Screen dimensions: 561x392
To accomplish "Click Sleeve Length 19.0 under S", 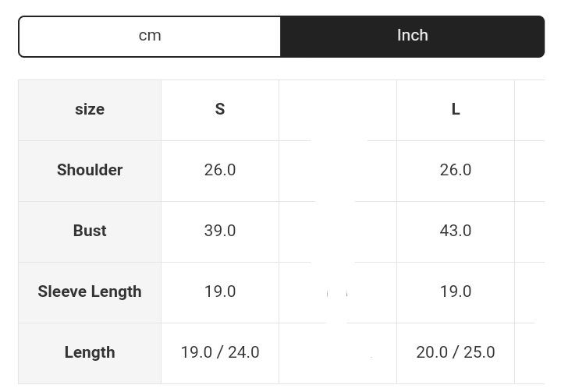I will pos(220,292).
